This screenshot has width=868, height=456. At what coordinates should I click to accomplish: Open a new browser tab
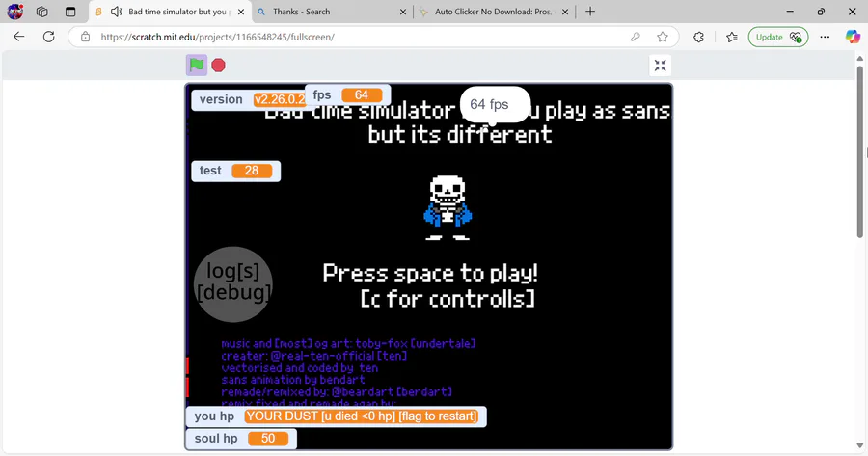click(590, 11)
